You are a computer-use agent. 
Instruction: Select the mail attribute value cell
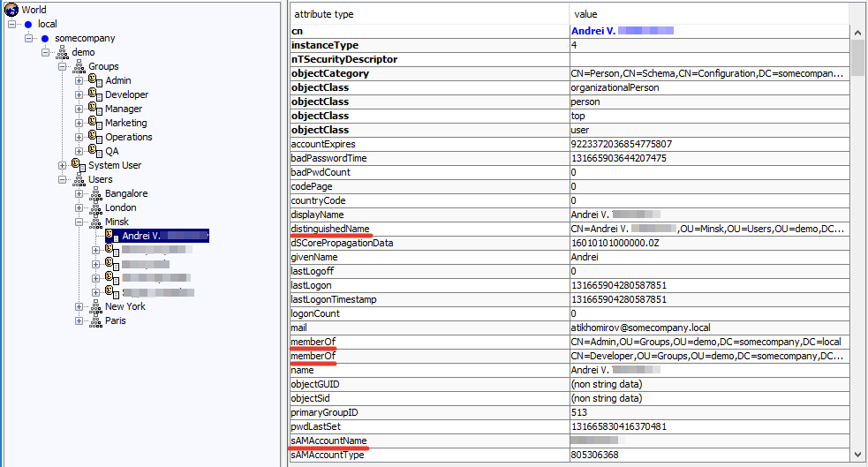[709, 328]
